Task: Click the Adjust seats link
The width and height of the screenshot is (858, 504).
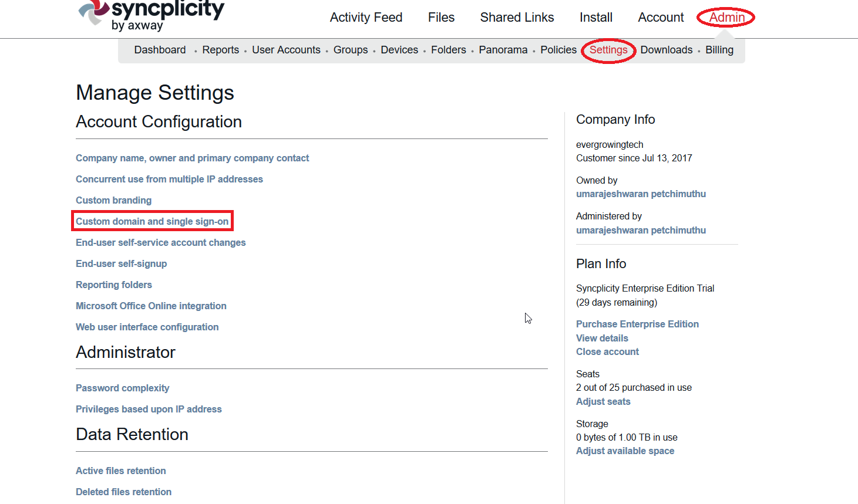Action: click(603, 401)
